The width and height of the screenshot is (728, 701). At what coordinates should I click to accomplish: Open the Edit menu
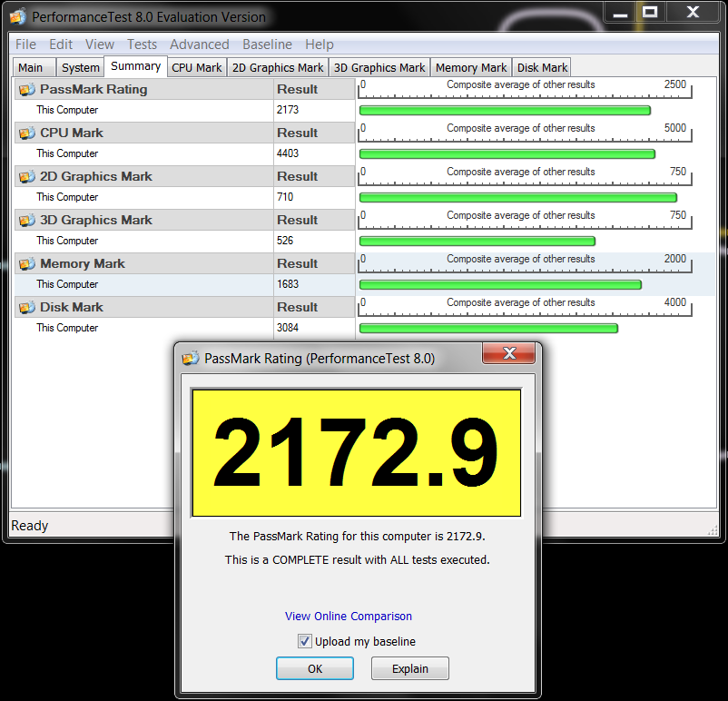pos(61,44)
